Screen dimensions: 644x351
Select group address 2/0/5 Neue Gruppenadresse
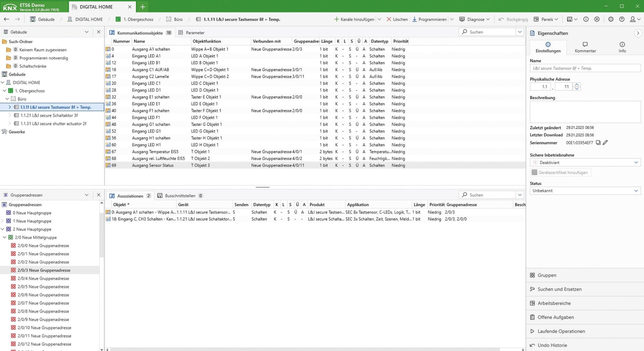tap(43, 287)
